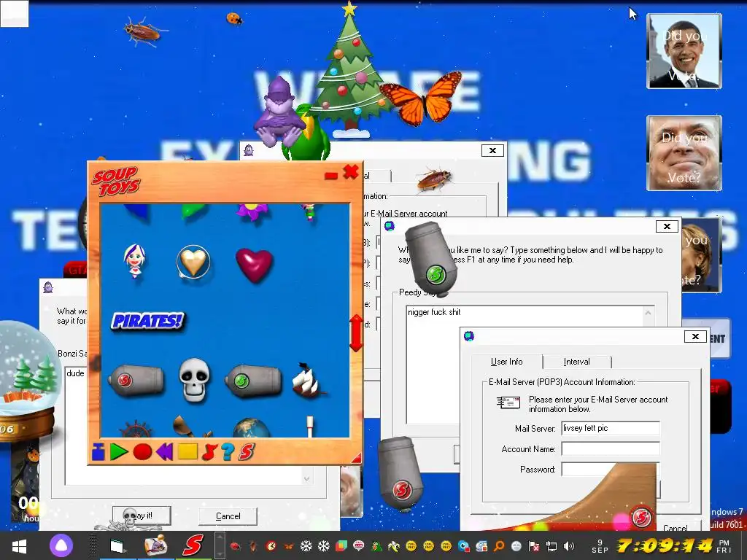Choose the dark red heart toy
The image size is (747, 560).
254,264
